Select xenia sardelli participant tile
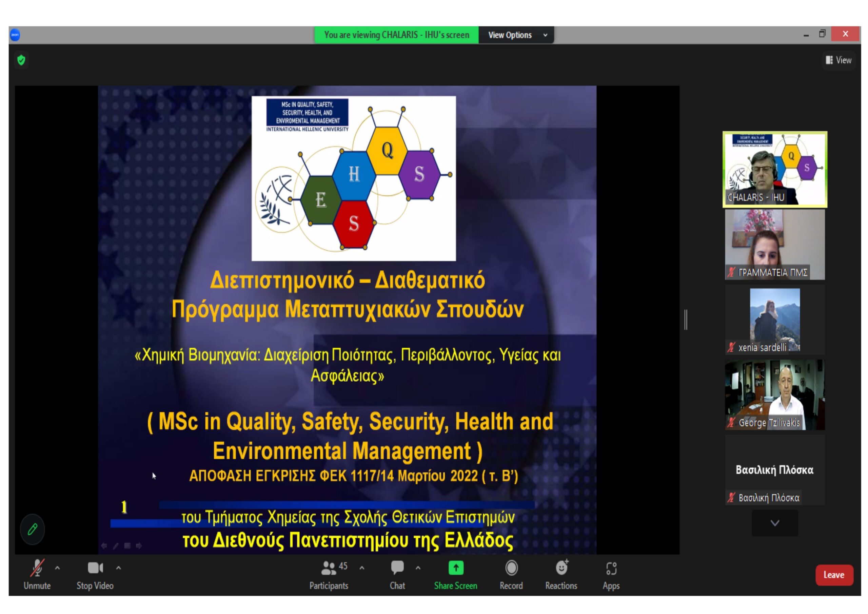Viewport: 868px width, 614px height. [x=775, y=319]
